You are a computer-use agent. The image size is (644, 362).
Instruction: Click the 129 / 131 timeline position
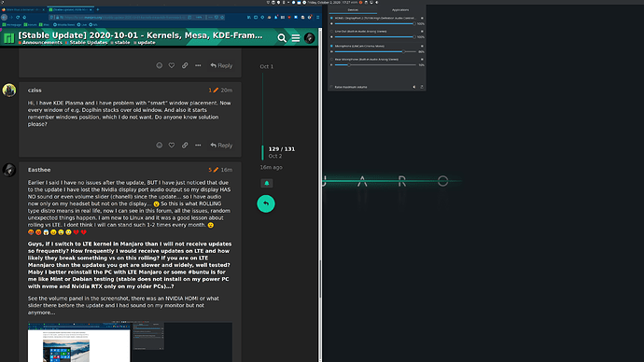[x=282, y=149]
